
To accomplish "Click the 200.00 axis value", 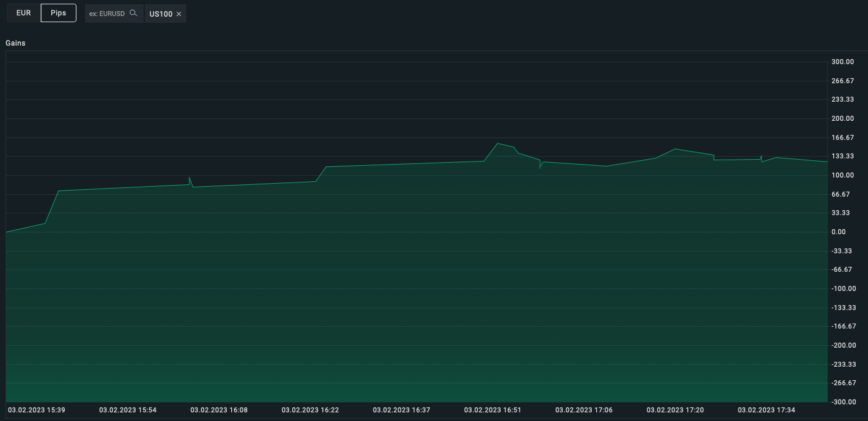I will tap(843, 118).
